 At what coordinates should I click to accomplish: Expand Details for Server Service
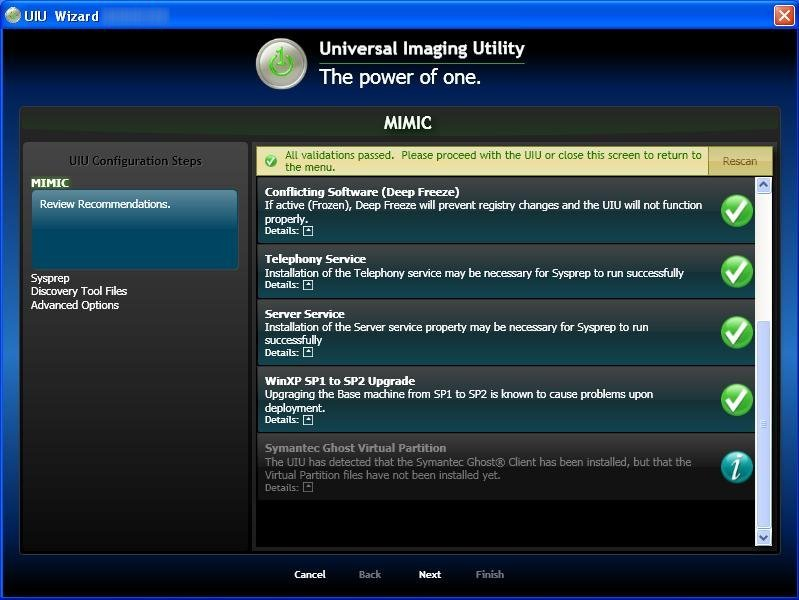pyautogui.click(x=308, y=352)
